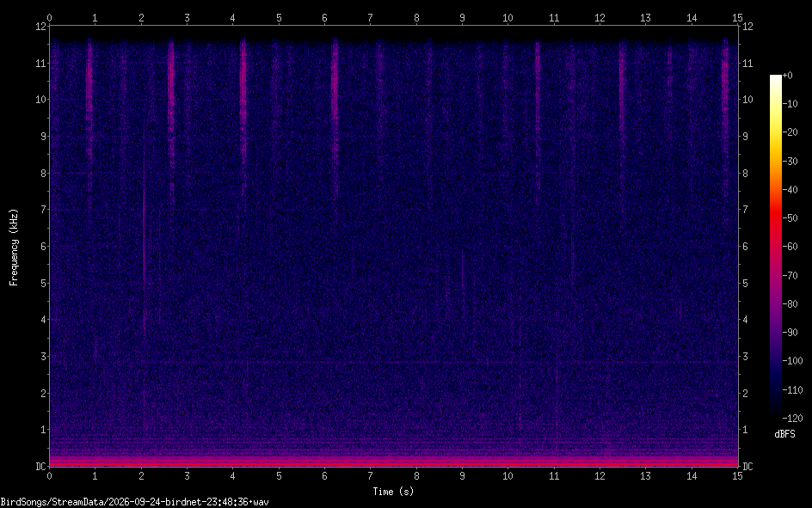Click the 5 second mark on the bottom time axis
The width and height of the screenshot is (812, 508).
(x=279, y=476)
